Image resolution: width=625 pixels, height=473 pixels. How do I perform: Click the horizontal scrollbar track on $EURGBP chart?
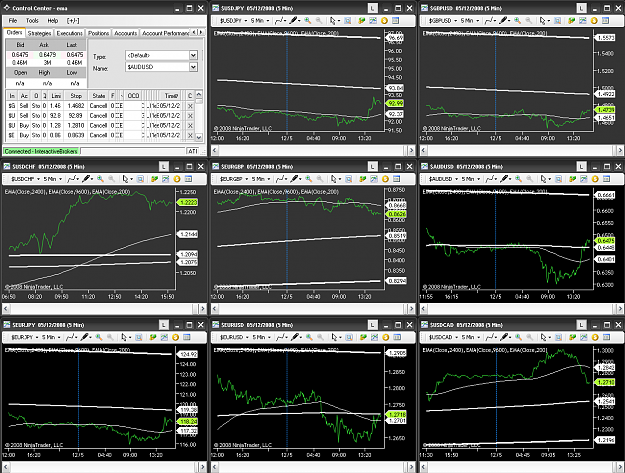[x=313, y=308]
